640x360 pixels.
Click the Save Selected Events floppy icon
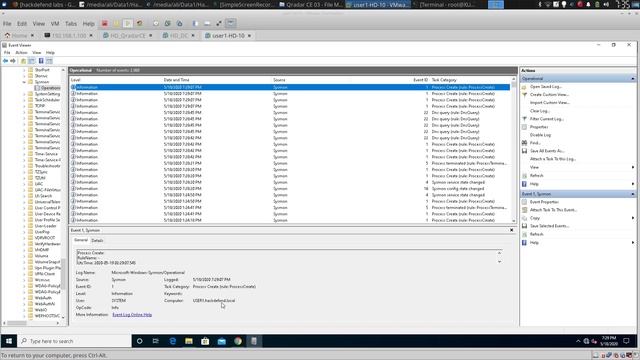click(x=524, y=226)
